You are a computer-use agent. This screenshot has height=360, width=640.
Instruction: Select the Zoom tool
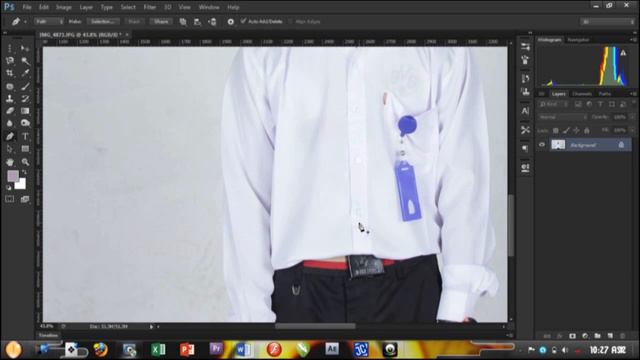pyautogui.click(x=25, y=162)
